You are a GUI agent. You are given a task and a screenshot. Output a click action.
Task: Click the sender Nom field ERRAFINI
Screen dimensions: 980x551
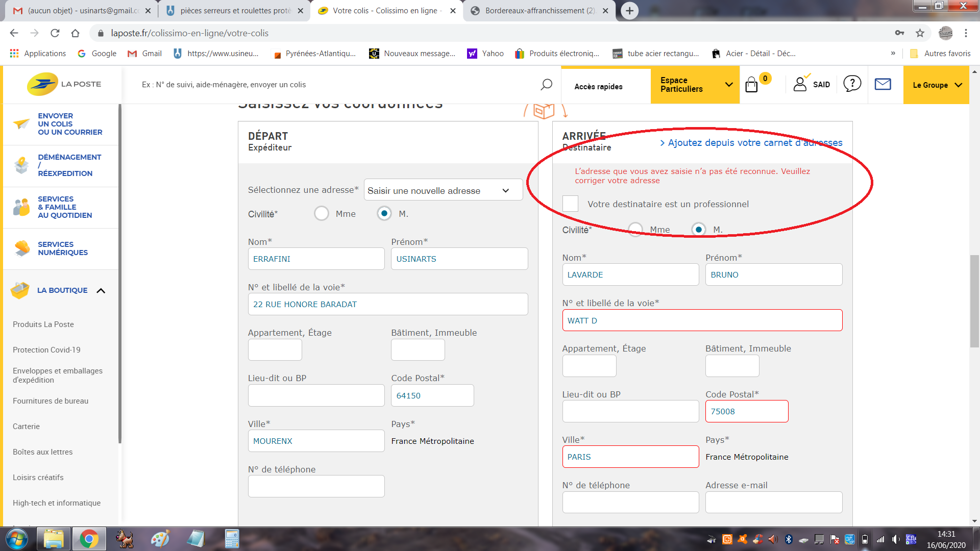[x=316, y=259]
